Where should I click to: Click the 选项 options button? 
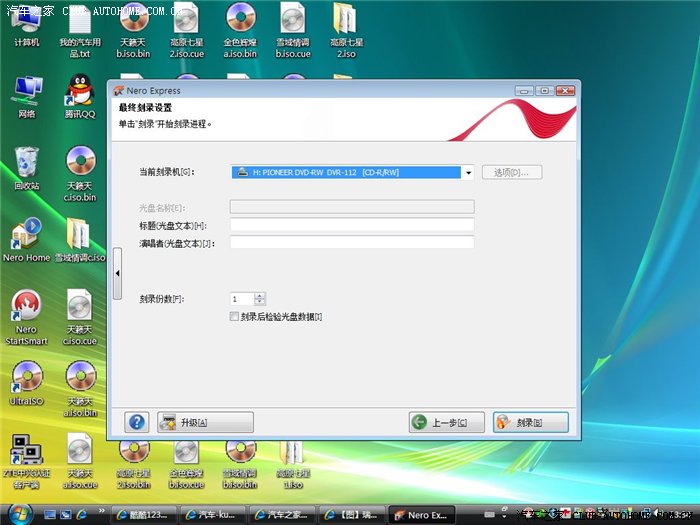(512, 172)
